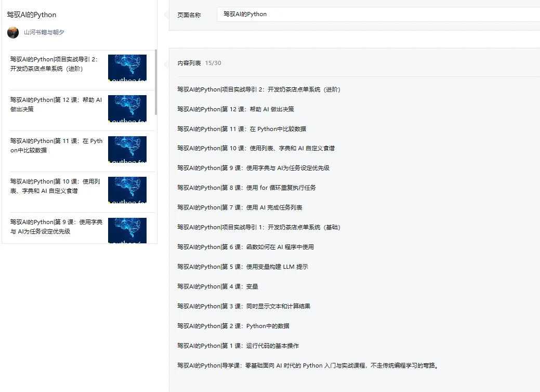
Task: Select list row 第 12 课：帮助 AI 做出决策
Action: (235, 109)
